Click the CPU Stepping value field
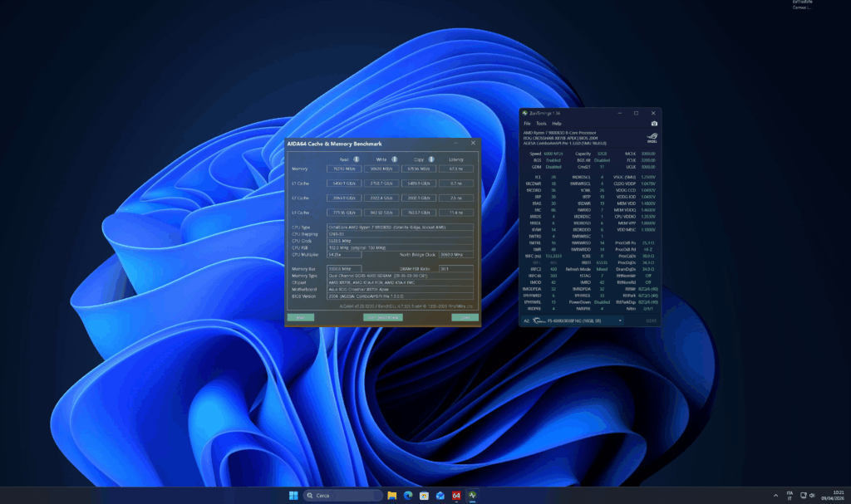Image resolution: width=851 pixels, height=504 pixels. tap(400, 234)
